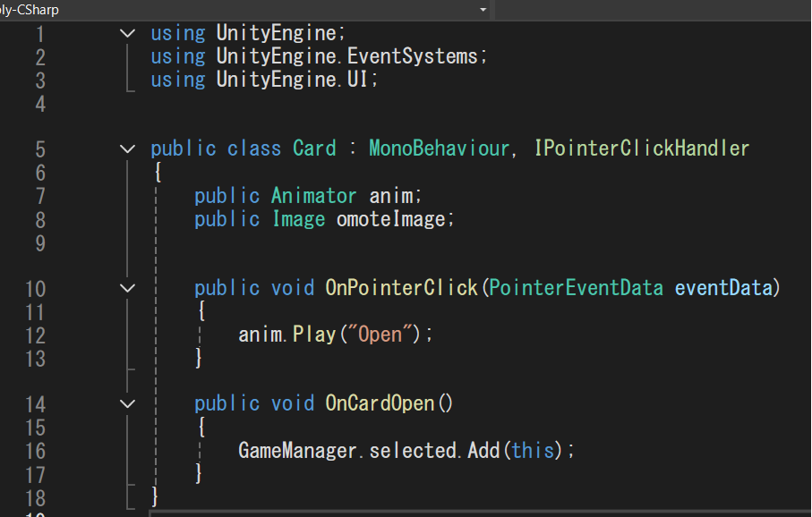Place cursor on omoteImage field name

click(389, 218)
